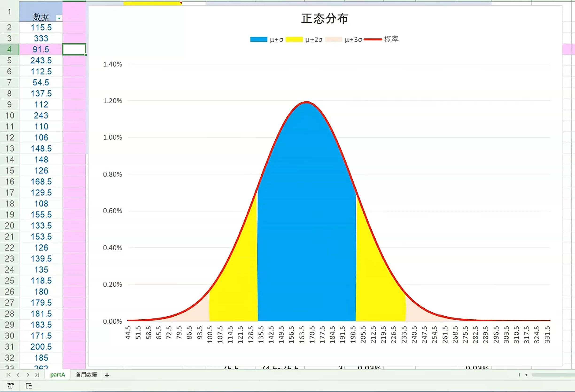Open the 数据 column filter dropdown
Image resolution: width=575 pixels, height=392 pixels.
[59, 18]
